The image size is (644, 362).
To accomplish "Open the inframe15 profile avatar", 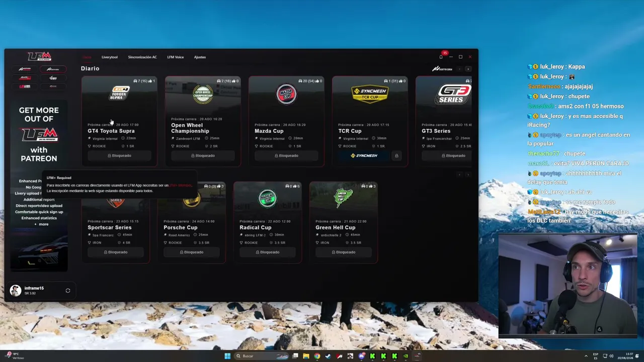I will [x=16, y=291].
